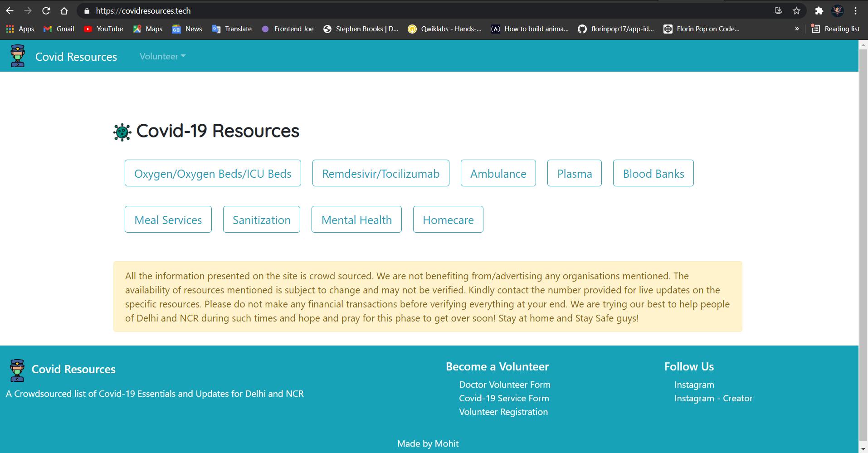Expand the Volunteer navigation dropdown

(x=162, y=56)
